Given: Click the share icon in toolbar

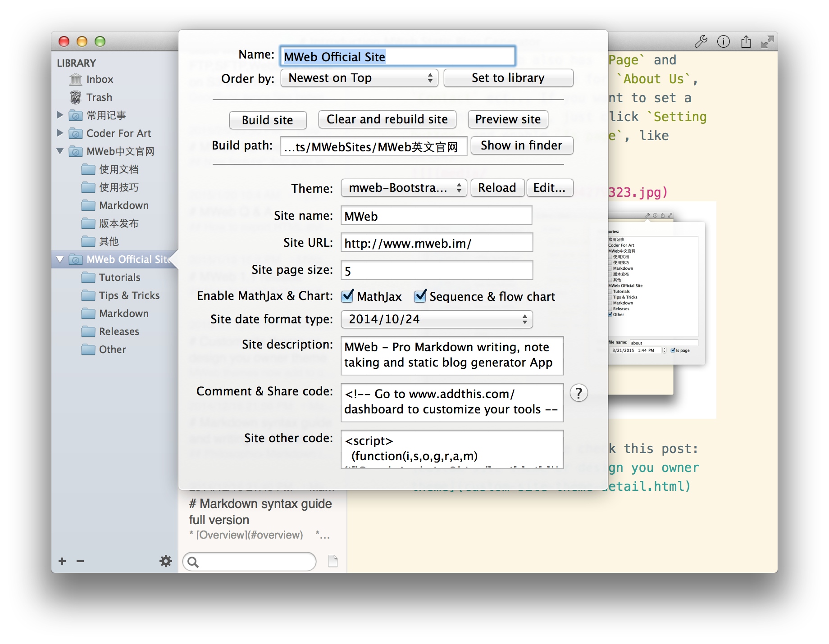Looking at the screenshot, I should coord(746,42).
